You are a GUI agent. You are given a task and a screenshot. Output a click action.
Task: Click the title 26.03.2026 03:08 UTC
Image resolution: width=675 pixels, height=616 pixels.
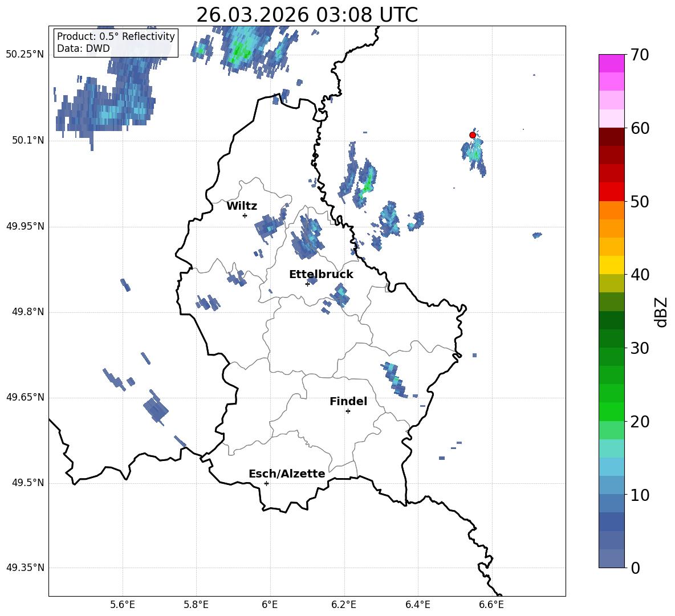[x=307, y=15]
